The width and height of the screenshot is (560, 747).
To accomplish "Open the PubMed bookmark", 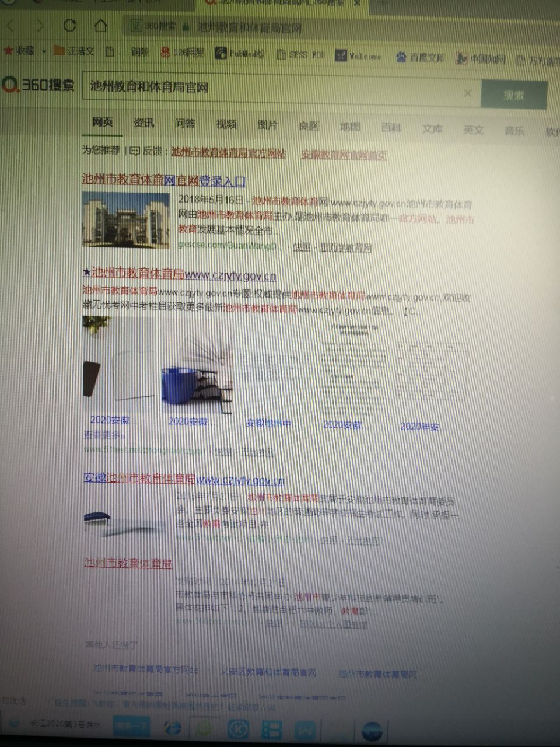I will [x=240, y=54].
